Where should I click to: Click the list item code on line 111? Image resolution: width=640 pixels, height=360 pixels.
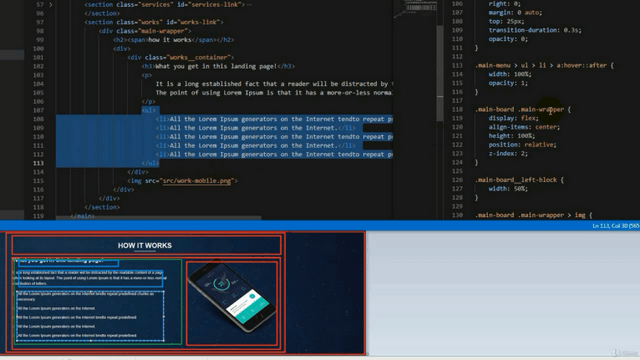[256, 146]
